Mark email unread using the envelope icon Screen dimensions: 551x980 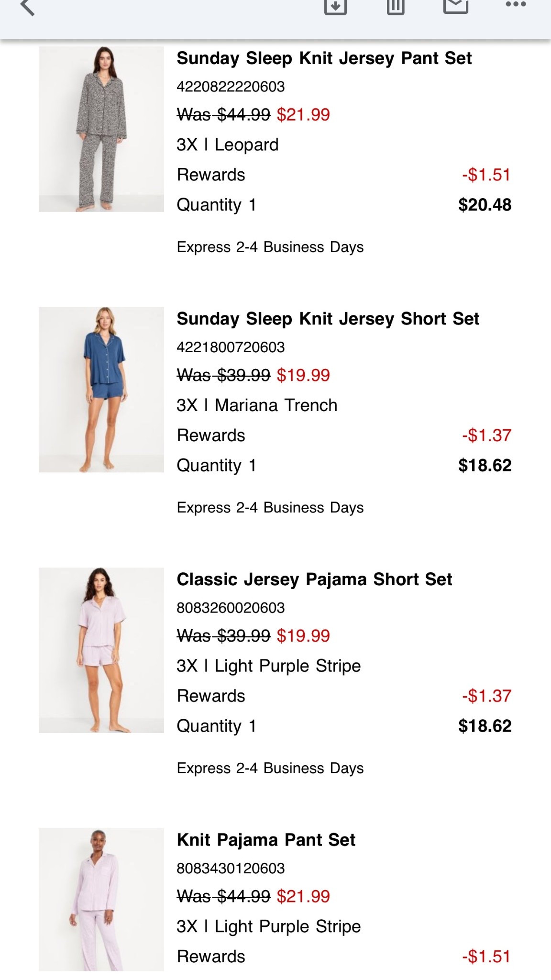(455, 7)
